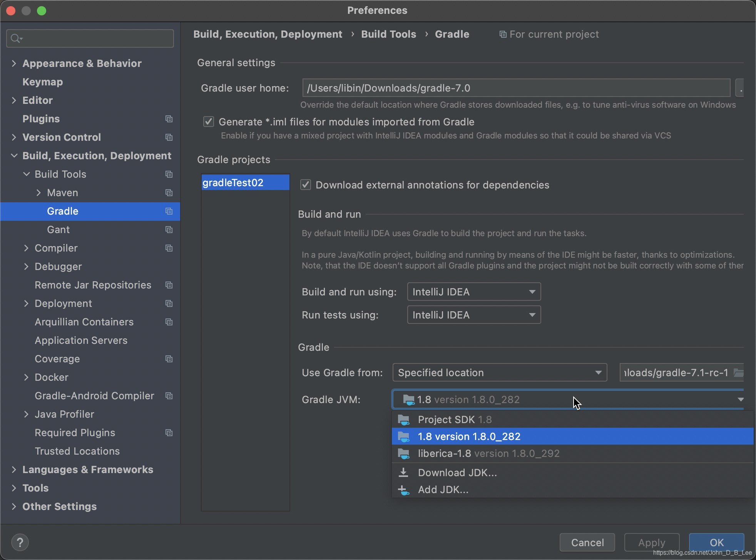Viewport: 756px width, 560px height.
Task: Open the Build and run using dropdown
Action: (x=474, y=292)
